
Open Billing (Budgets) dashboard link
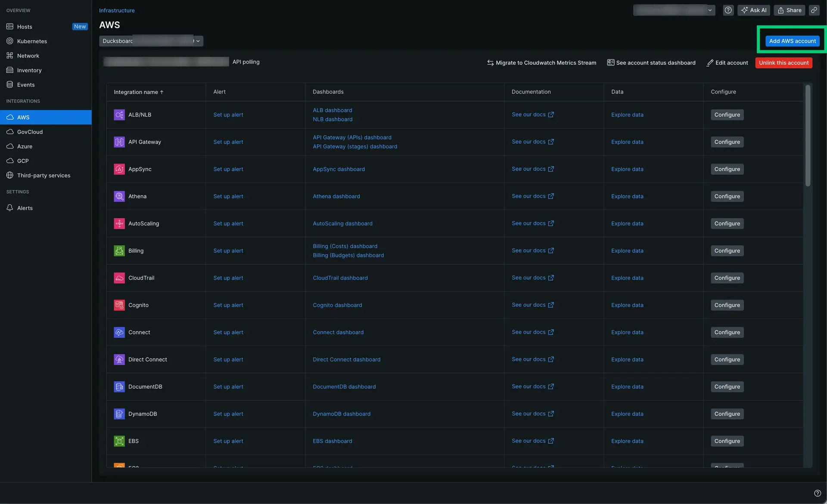tap(348, 255)
